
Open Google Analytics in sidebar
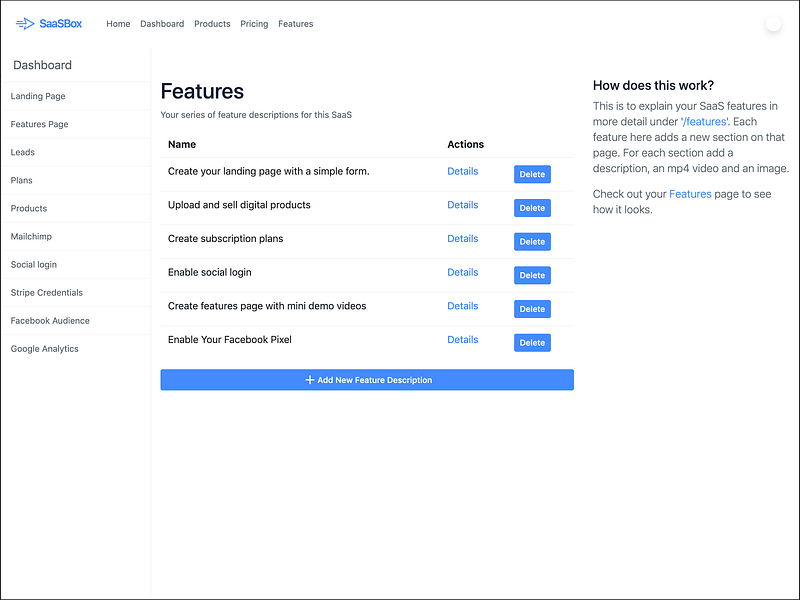pyautogui.click(x=76, y=348)
